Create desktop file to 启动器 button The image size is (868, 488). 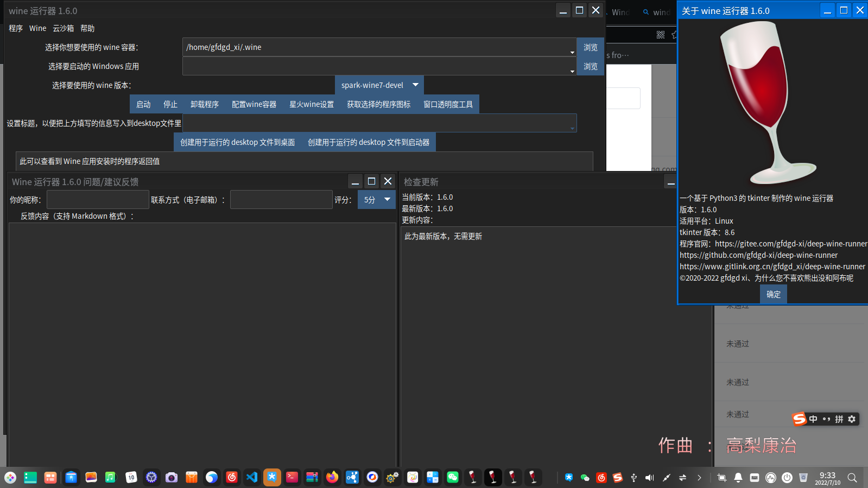tap(369, 142)
